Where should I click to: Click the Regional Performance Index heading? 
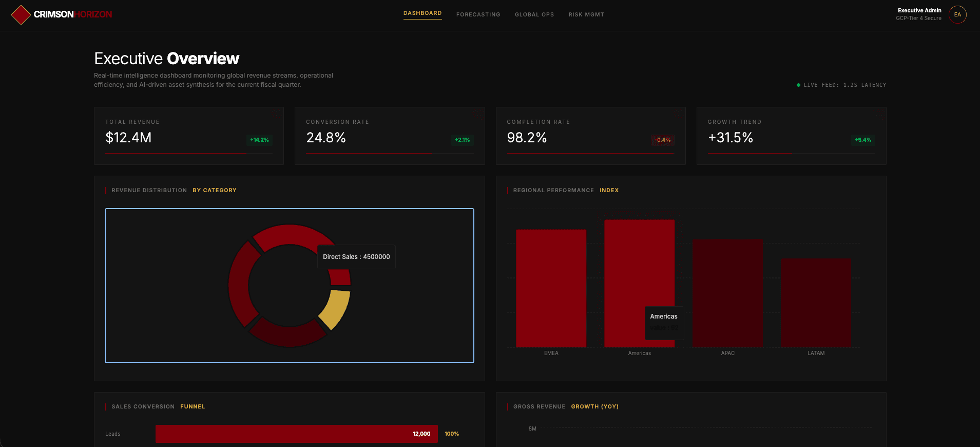(566, 191)
